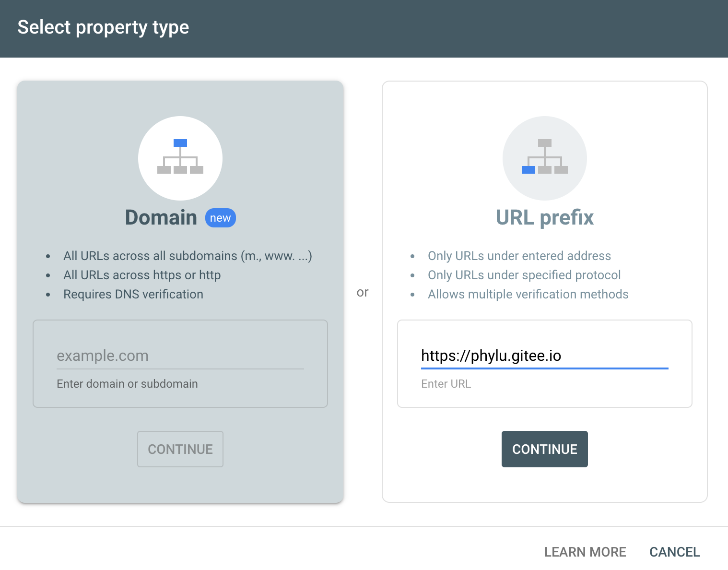Screen dimensions: 728x570
Task: Click the 'Enter URL' helper label
Action: click(x=446, y=384)
